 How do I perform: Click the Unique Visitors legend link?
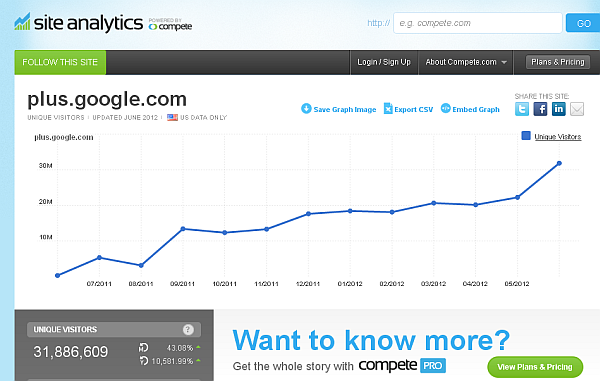pyautogui.click(x=558, y=137)
